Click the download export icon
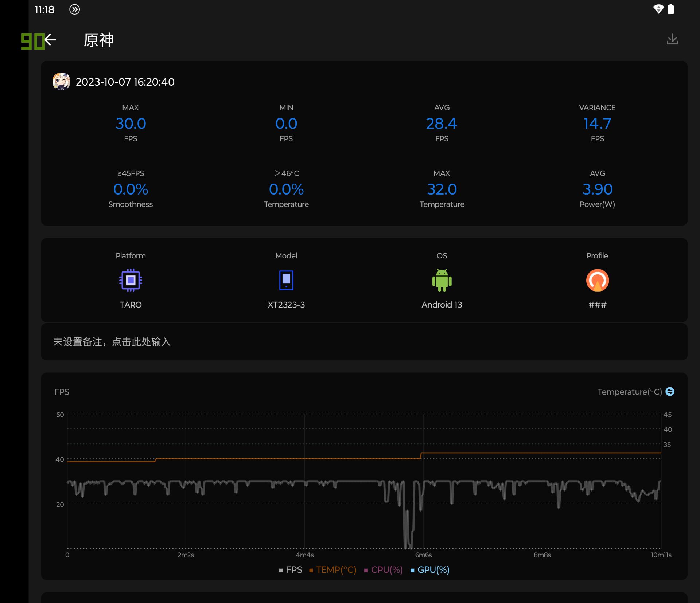This screenshot has height=603, width=700. pyautogui.click(x=672, y=39)
